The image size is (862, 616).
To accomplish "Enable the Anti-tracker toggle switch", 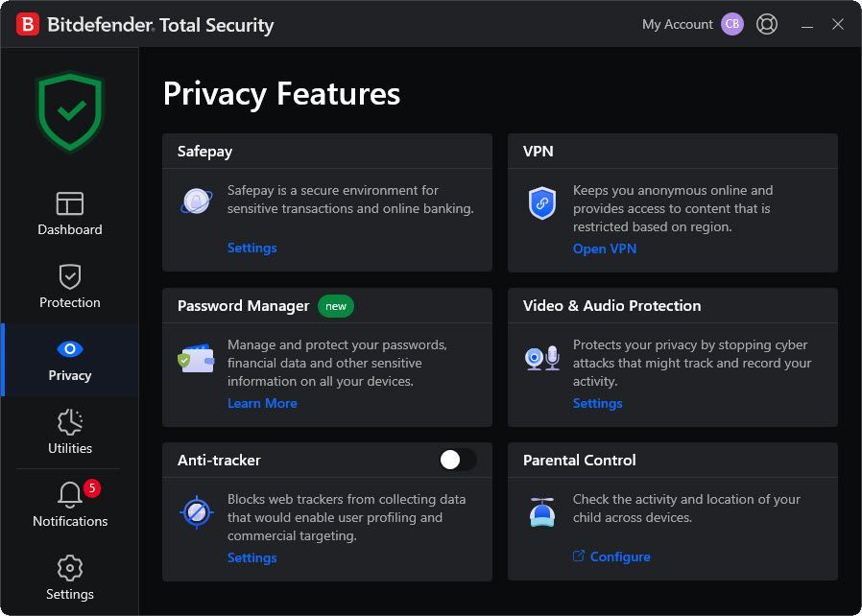I will tap(457, 460).
